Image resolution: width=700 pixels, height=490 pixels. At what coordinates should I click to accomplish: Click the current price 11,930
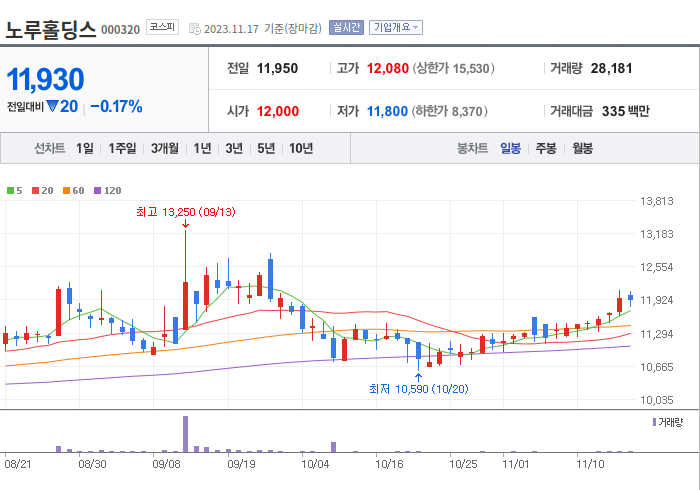[45, 79]
